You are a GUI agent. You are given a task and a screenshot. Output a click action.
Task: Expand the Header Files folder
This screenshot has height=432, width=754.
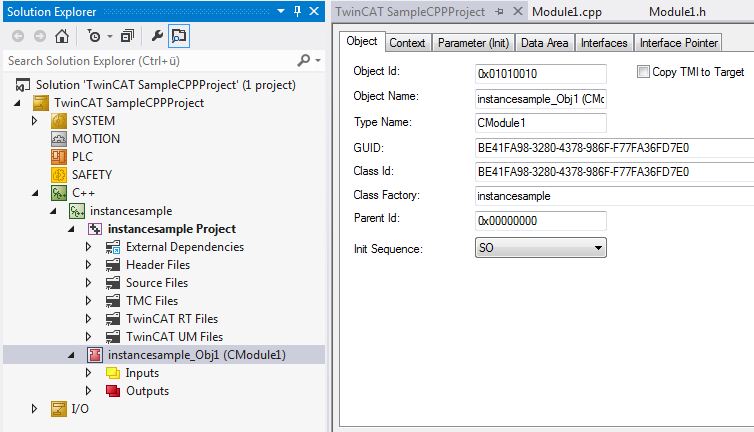pyautogui.click(x=88, y=265)
